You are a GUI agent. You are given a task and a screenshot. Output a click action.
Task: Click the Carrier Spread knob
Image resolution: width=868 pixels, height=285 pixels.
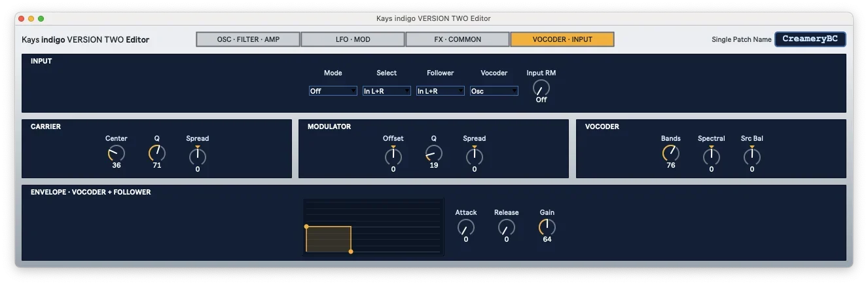pyautogui.click(x=198, y=156)
